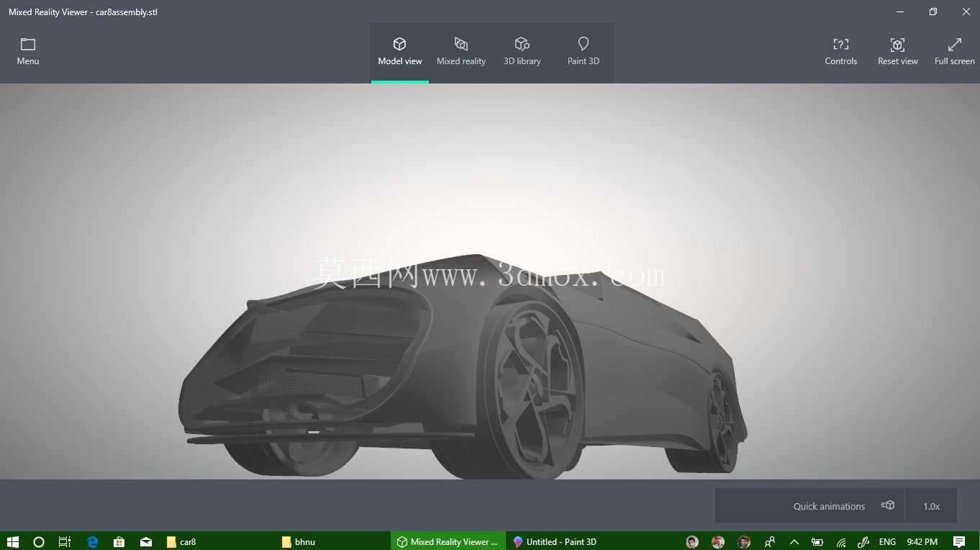
Task: Switch to the Mixed reality tab
Action: coord(461,53)
